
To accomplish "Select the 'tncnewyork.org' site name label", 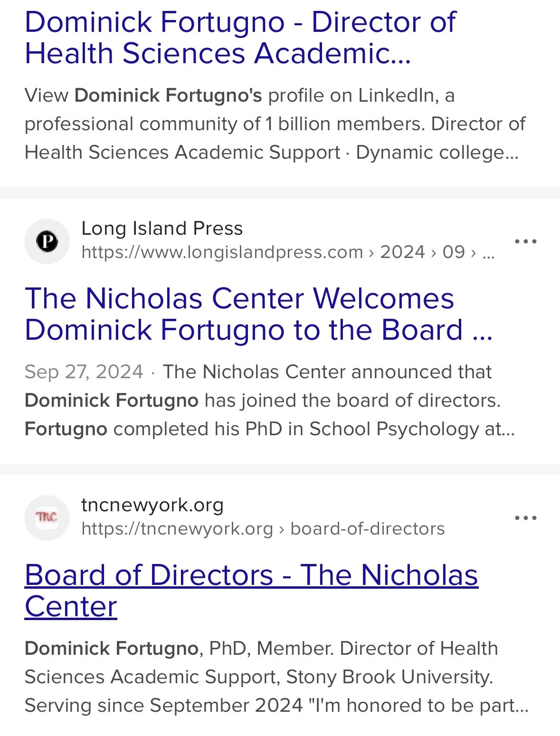I will (x=152, y=505).
